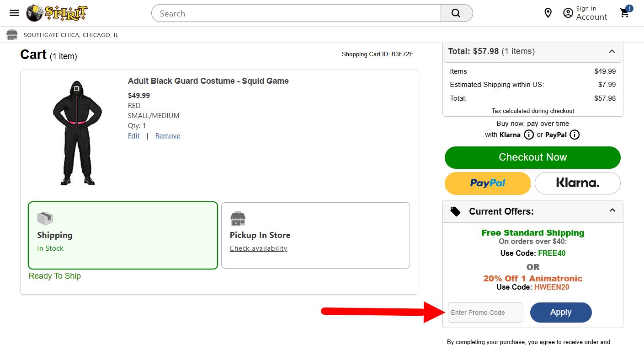The image size is (644, 345).
Task: Collapse the Current Offers section
Action: [x=612, y=210]
